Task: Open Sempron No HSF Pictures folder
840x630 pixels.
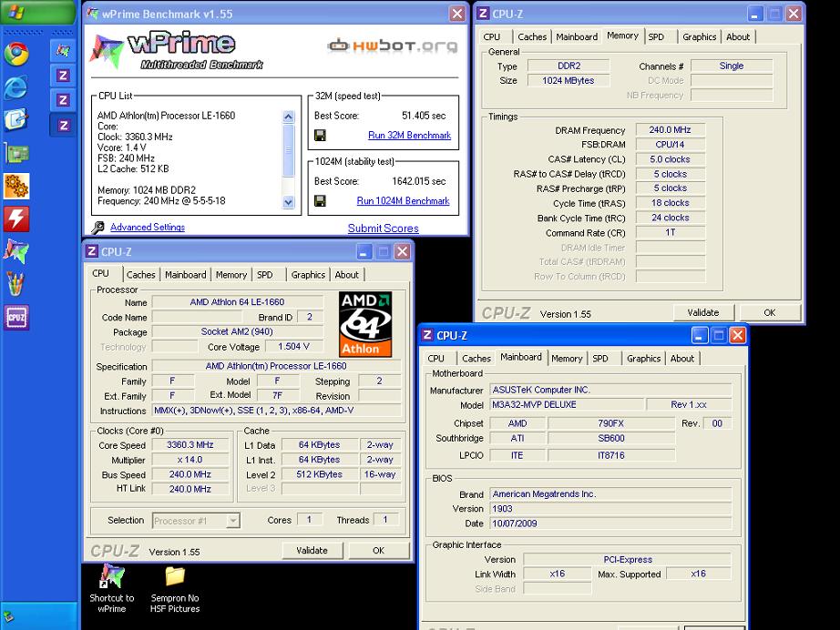Action: point(175,589)
